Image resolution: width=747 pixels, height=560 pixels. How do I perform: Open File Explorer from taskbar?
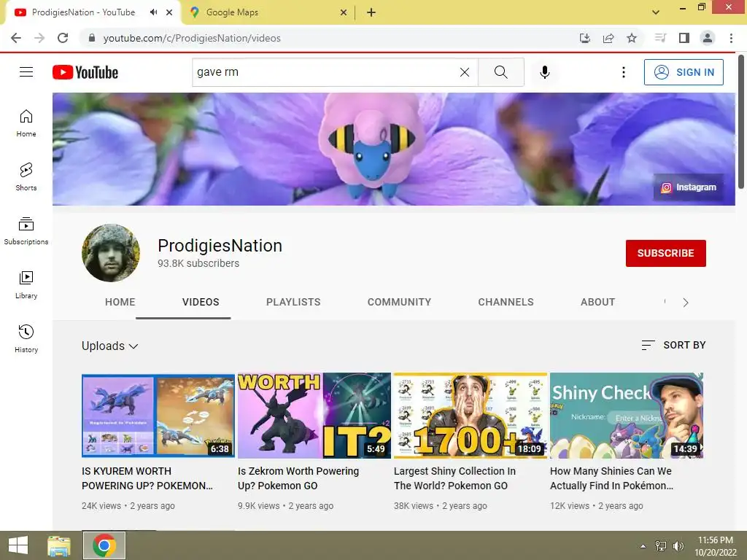tap(59, 545)
